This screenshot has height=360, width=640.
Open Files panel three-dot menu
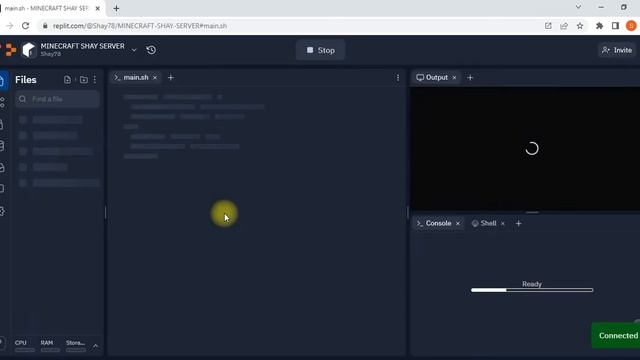click(x=95, y=80)
